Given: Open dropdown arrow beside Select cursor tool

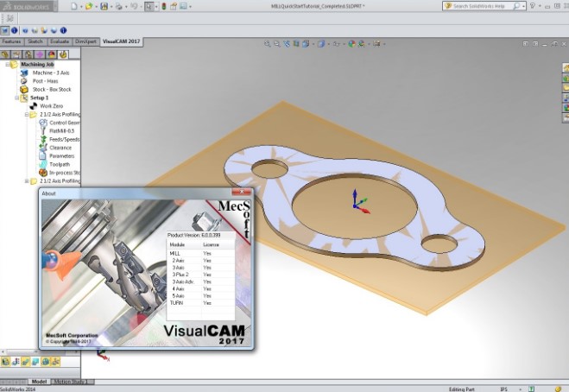Looking at the screenshot, I should [156, 7].
